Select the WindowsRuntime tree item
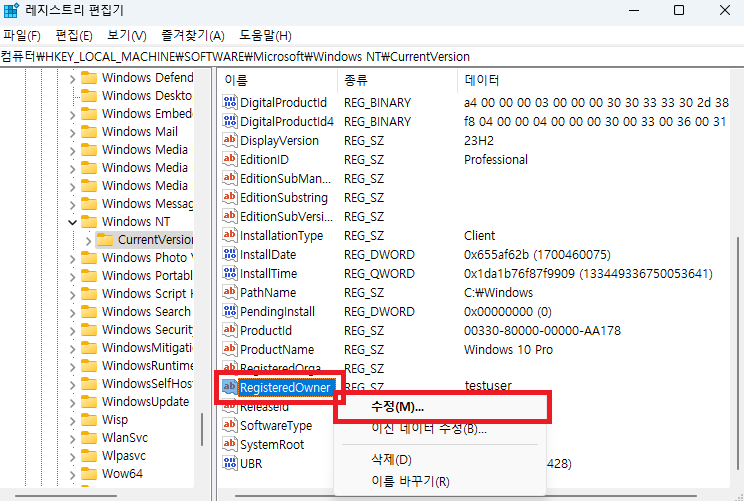The width and height of the screenshot is (744, 501). tap(148, 366)
